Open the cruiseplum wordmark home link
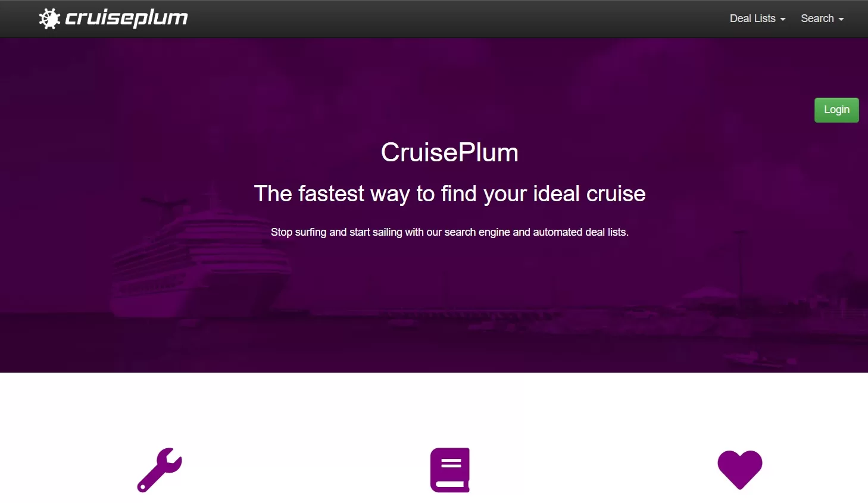 (x=126, y=18)
